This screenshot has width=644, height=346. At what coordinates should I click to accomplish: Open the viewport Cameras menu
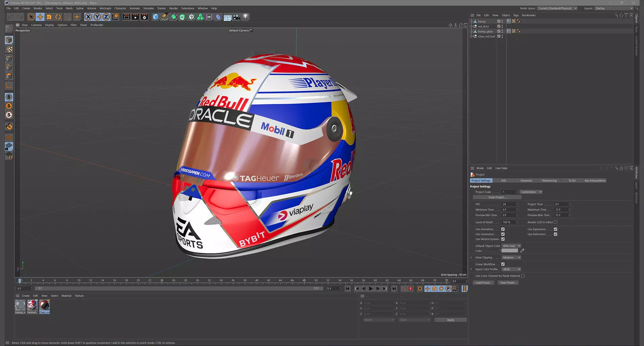[36, 25]
